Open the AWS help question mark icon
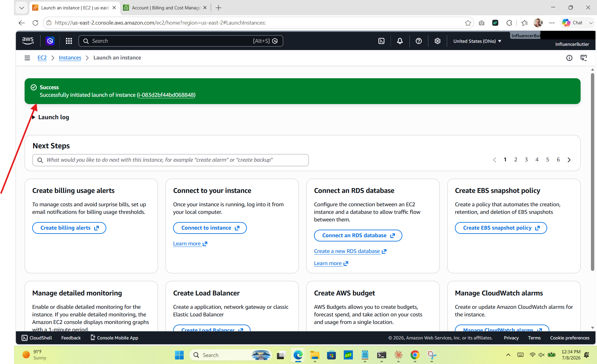Image resolution: width=597 pixels, height=364 pixels. tap(419, 41)
